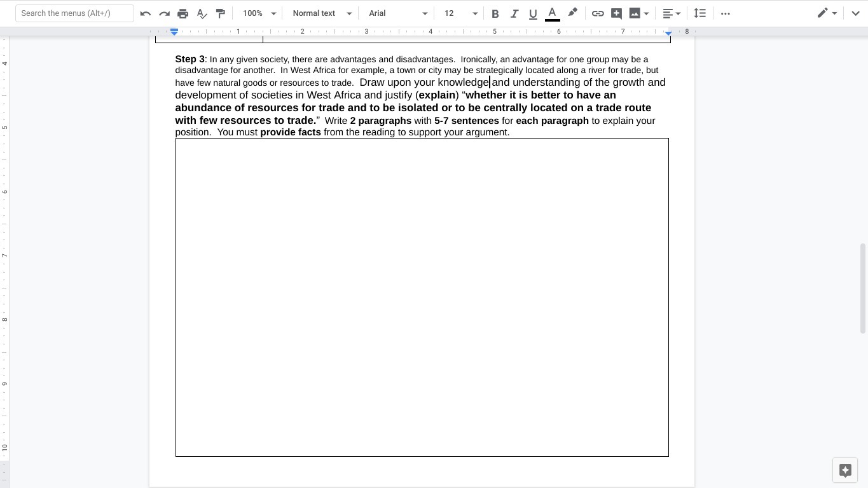Toggle bold formatting
Image resolution: width=868 pixels, height=488 pixels.
point(495,13)
